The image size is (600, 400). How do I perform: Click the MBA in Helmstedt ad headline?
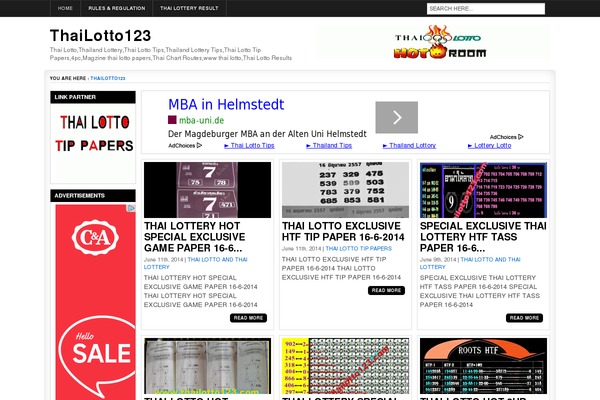(x=226, y=104)
